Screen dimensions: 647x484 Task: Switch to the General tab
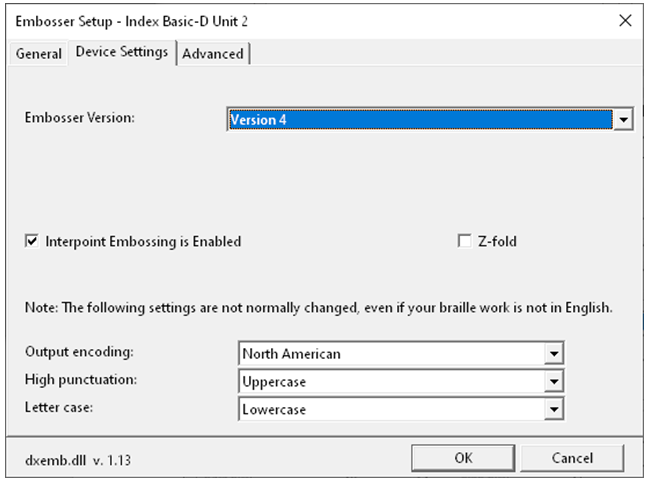pos(38,54)
